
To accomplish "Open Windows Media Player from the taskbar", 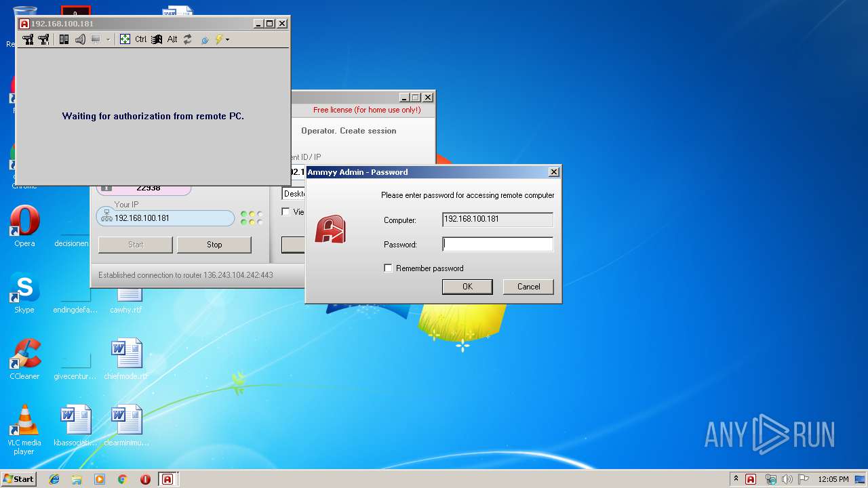I will click(x=100, y=479).
